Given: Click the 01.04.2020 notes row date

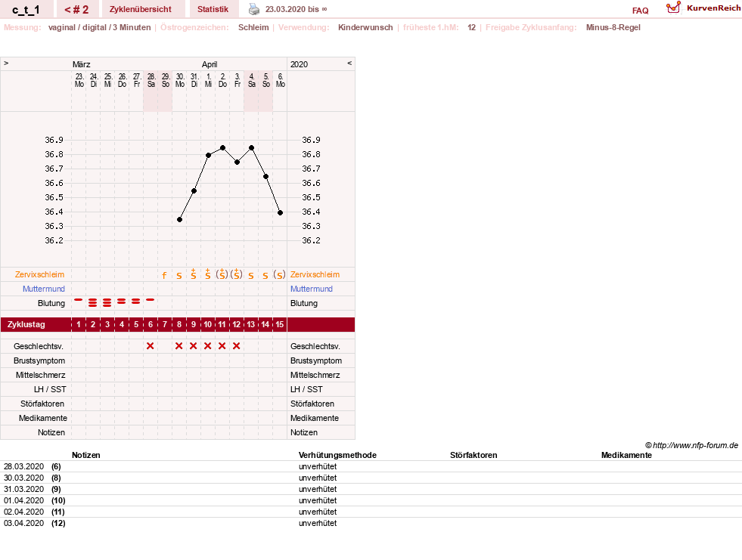Looking at the screenshot, I should [x=23, y=500].
